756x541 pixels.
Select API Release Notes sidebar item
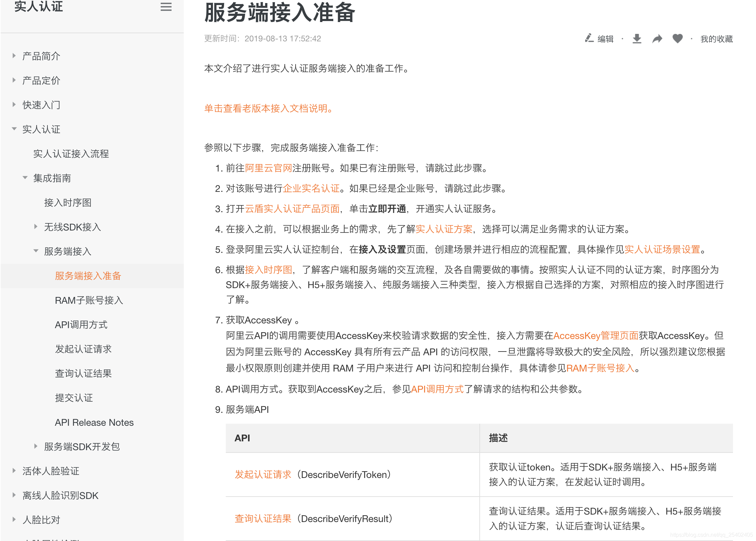tap(94, 422)
